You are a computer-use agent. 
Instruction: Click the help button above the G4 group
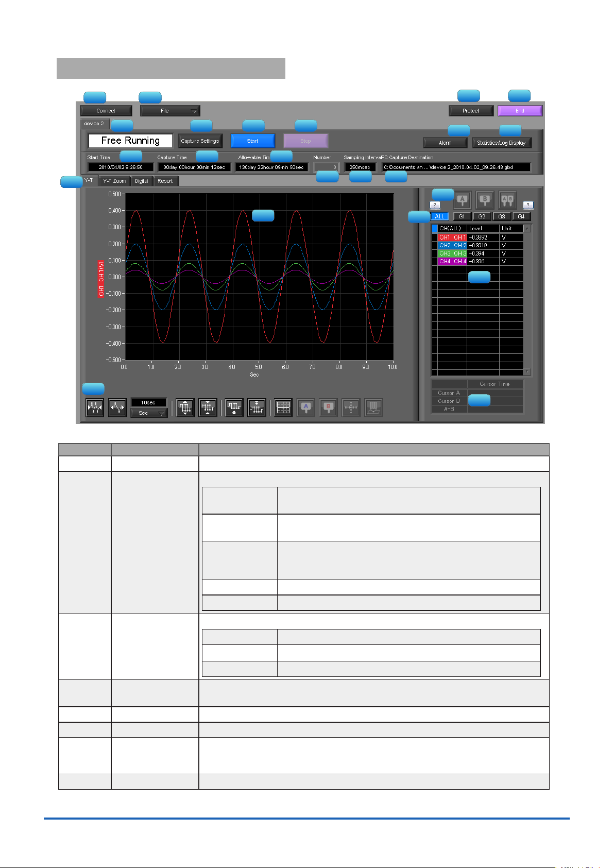pos(528,205)
